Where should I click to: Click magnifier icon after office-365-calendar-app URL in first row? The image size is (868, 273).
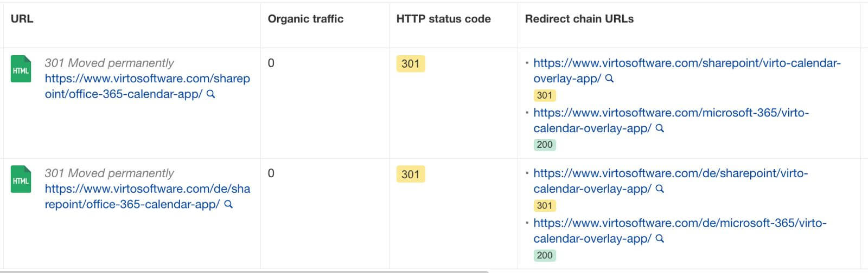[211, 94]
